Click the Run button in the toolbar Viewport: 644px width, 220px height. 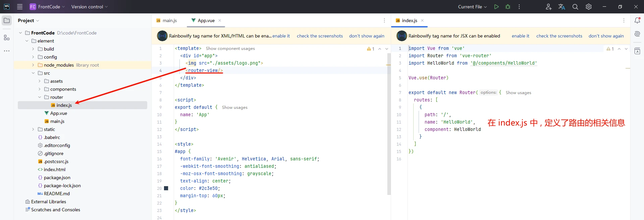[x=496, y=7]
